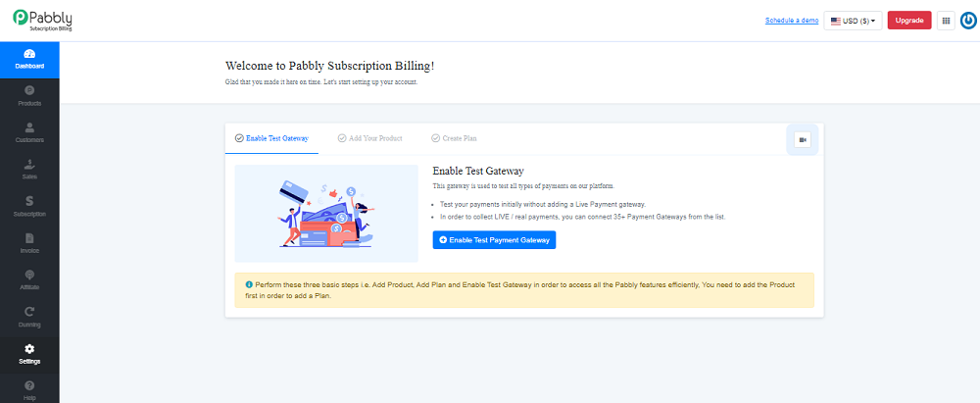This screenshot has height=403, width=980.
Task: Click 'Welcome to Pabbly Subscription Billing!' heading
Action: click(329, 65)
